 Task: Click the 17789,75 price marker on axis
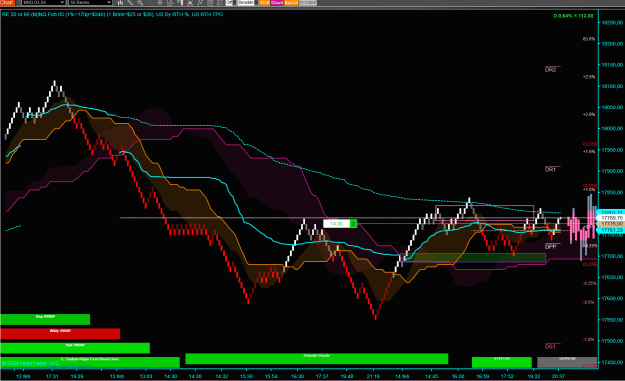(x=611, y=218)
